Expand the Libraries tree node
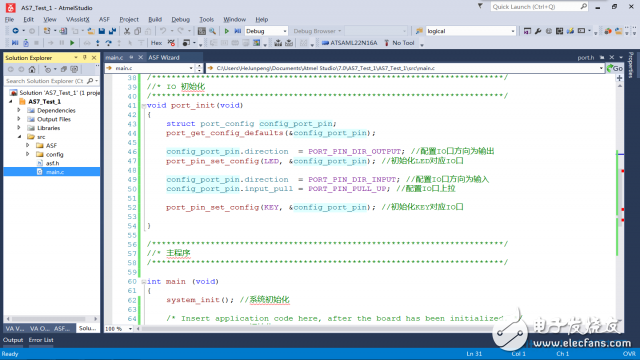The height and width of the screenshot is (360, 640). click(19, 128)
